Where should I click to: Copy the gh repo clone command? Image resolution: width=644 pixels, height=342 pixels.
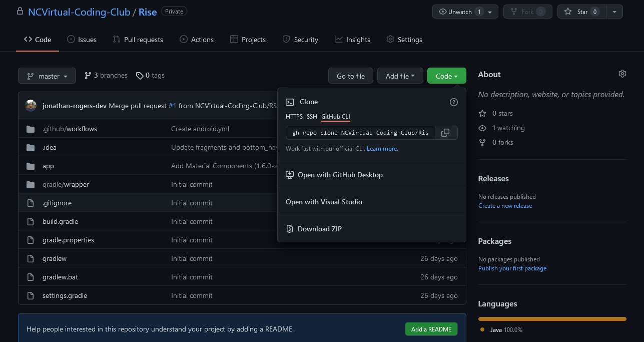point(445,133)
